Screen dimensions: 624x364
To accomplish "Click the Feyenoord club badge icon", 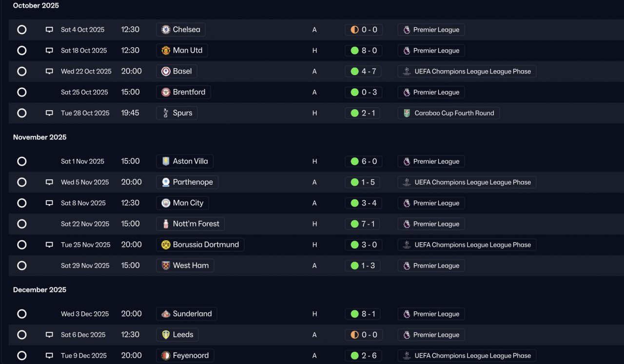I will [x=166, y=356].
